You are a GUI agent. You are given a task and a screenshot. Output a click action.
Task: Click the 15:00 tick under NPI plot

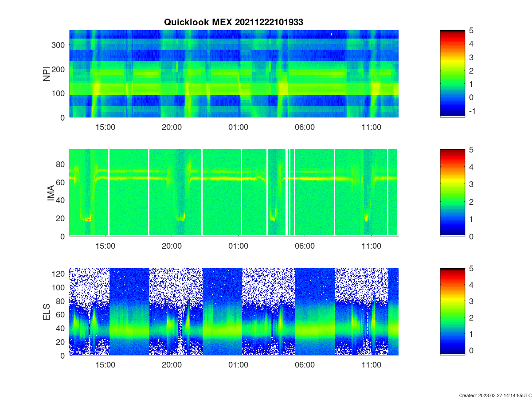106,127
